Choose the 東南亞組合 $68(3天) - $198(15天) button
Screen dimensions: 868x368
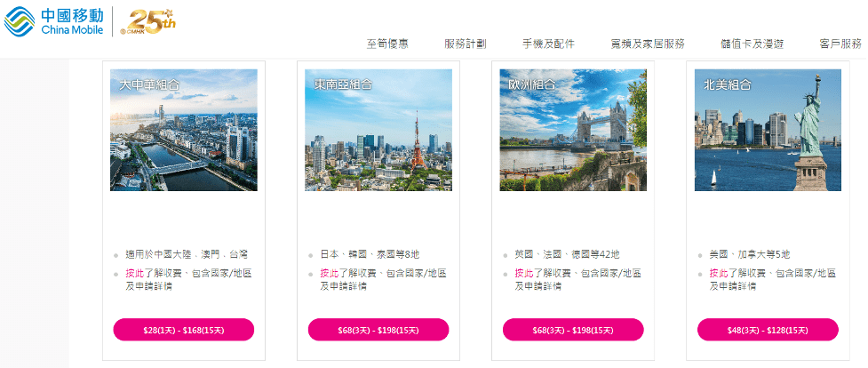[x=378, y=330]
